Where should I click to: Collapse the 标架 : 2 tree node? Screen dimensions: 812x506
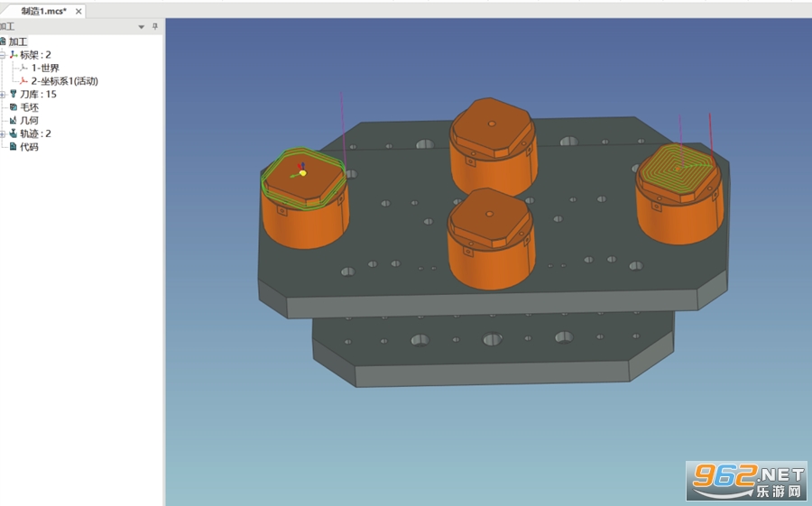(3, 55)
